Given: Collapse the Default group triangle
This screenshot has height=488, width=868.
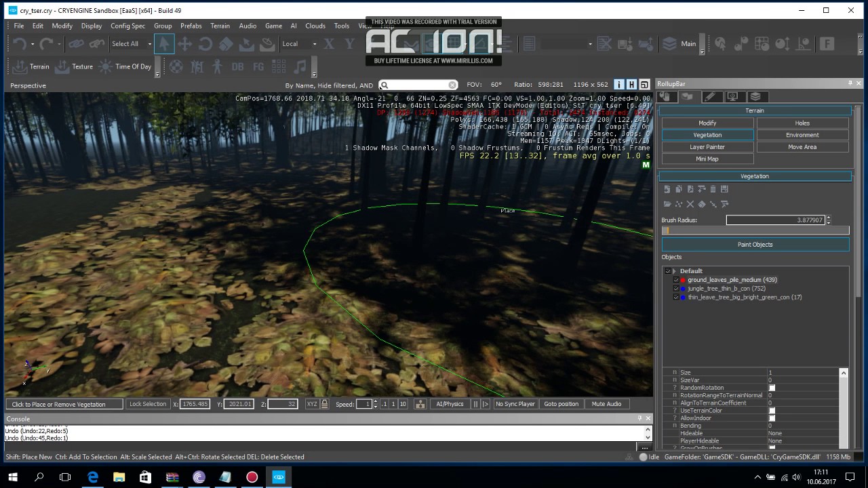Looking at the screenshot, I should [x=674, y=271].
